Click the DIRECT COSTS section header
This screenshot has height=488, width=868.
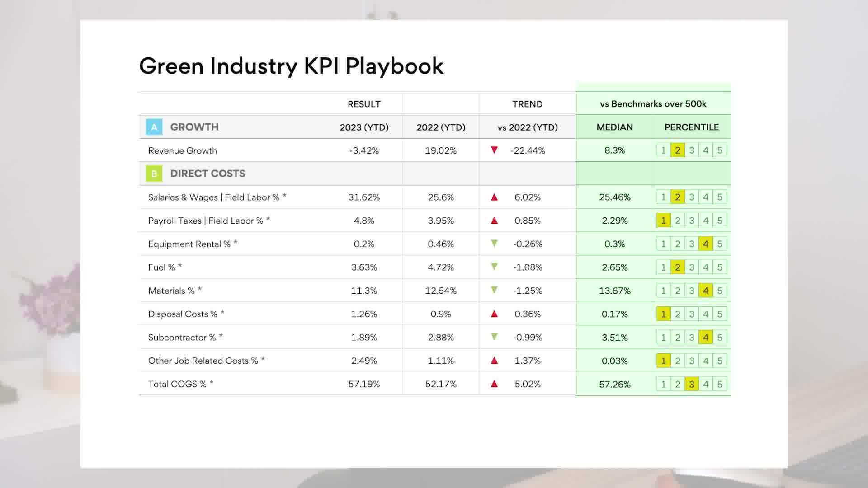pos(208,174)
